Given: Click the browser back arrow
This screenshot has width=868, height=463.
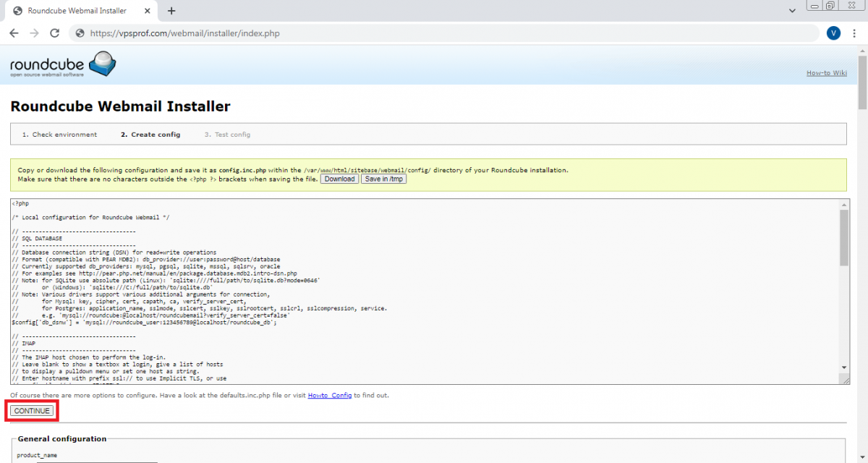Looking at the screenshot, I should [x=14, y=33].
